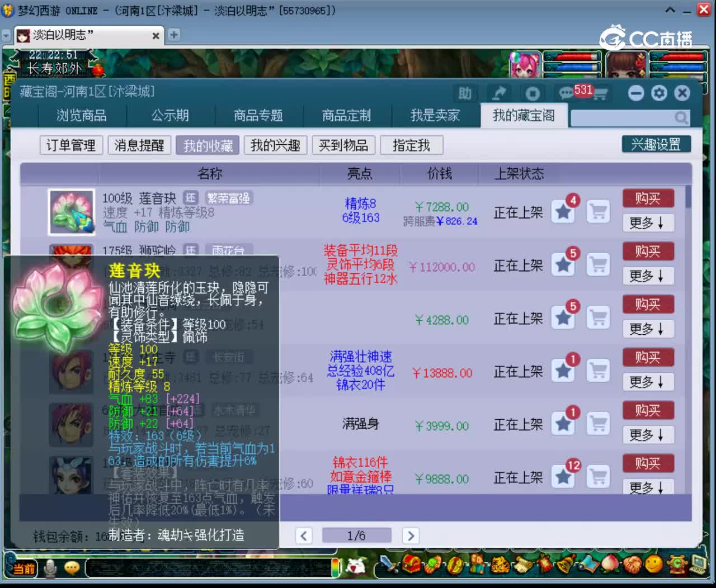Screen dimensions: 716x588
Task: Click the two-people team icon in bottom toolbar
Action: 478,565
